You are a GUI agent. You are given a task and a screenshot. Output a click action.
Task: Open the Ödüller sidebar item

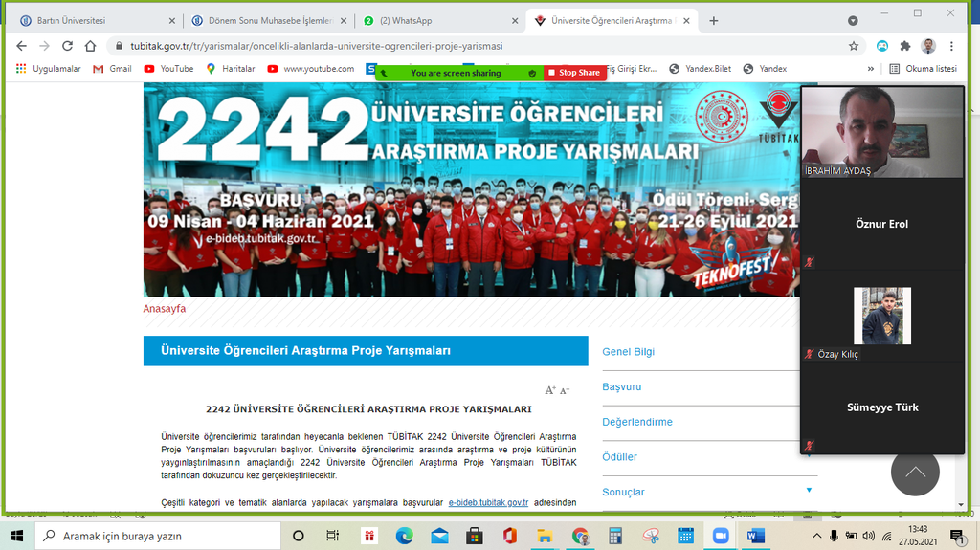tap(619, 457)
